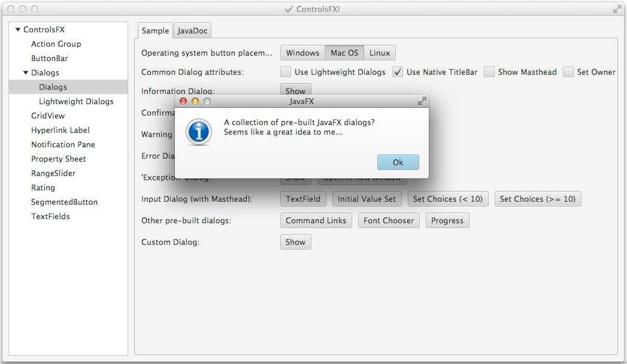
Task: Show the Progress dialog
Action: click(447, 220)
